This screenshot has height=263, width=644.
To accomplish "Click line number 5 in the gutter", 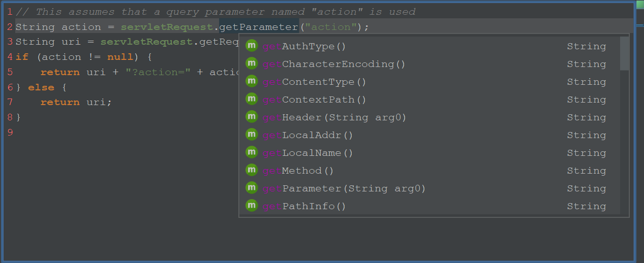I will [10, 72].
